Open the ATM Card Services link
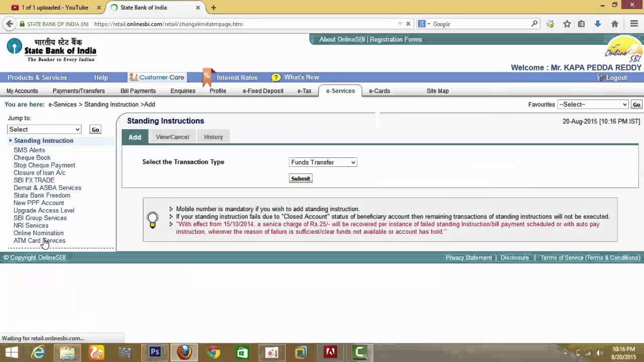 point(39,241)
